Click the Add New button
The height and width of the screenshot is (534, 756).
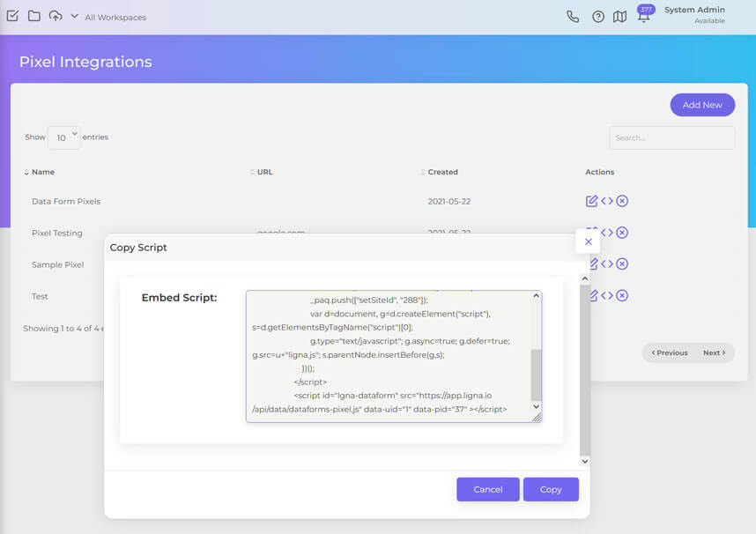701,105
